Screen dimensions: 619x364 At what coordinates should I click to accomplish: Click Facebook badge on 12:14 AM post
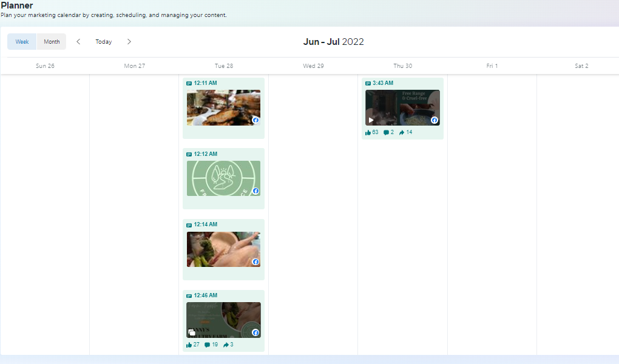click(255, 261)
